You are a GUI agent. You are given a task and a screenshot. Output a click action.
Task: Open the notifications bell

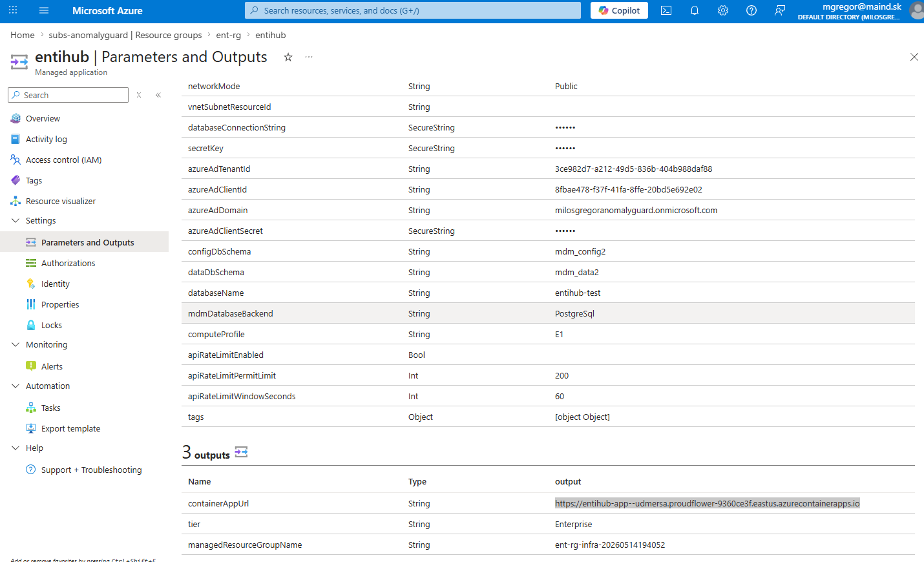695,10
